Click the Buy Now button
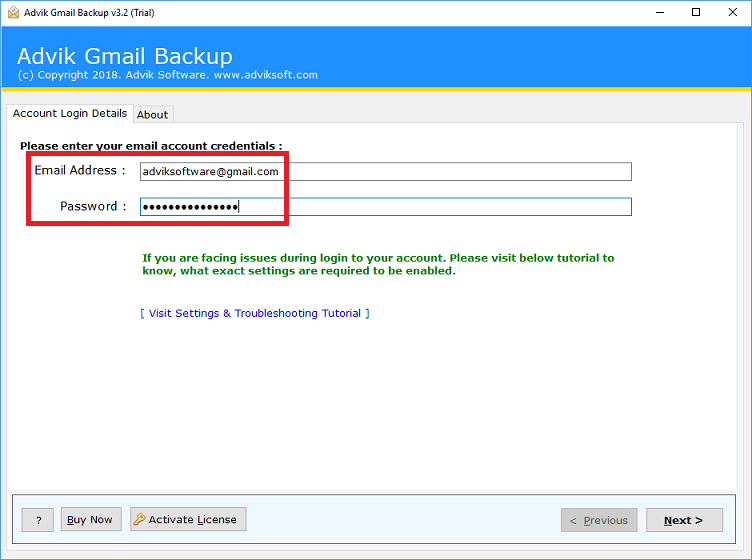Viewport: 752px width, 560px height. pos(91,519)
